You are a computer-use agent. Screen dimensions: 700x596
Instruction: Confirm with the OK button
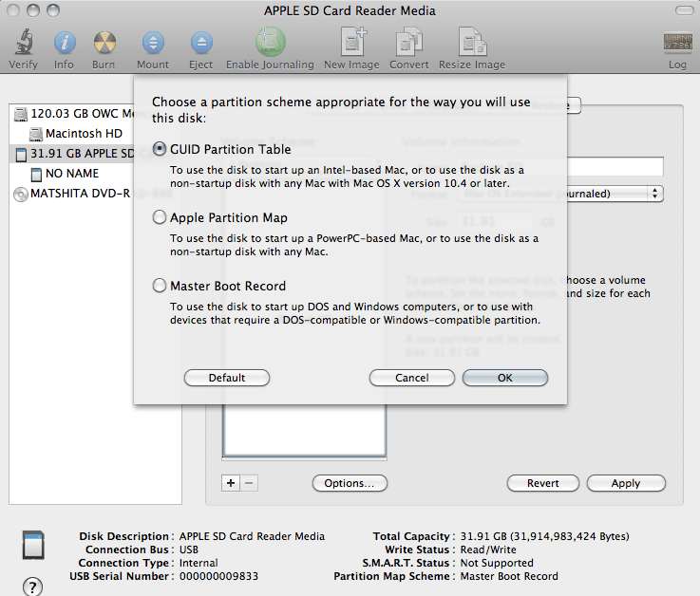pos(505,378)
